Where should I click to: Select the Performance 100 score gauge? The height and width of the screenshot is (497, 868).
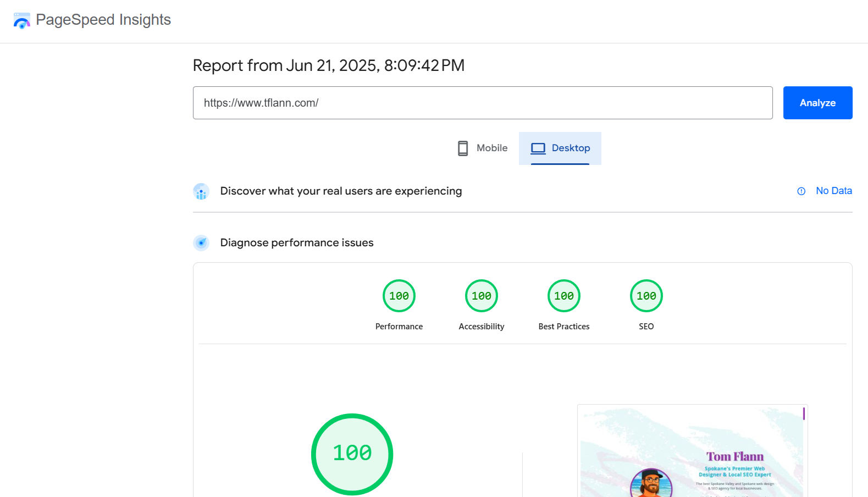(399, 296)
